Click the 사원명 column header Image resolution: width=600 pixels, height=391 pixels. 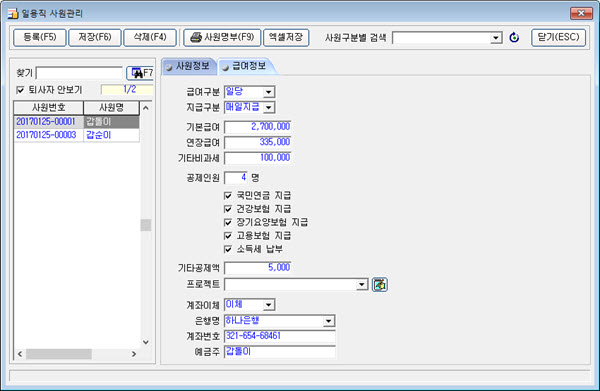point(111,108)
